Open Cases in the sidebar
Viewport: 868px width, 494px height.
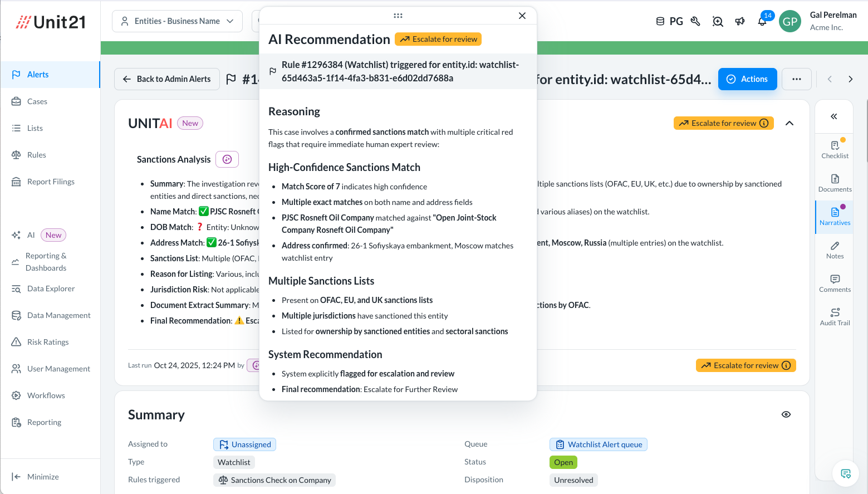point(50,101)
